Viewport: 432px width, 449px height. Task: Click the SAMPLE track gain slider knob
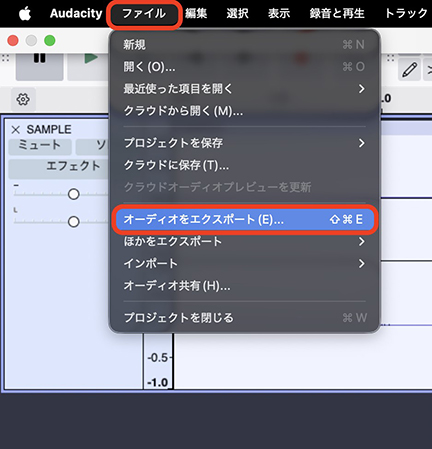point(74,194)
